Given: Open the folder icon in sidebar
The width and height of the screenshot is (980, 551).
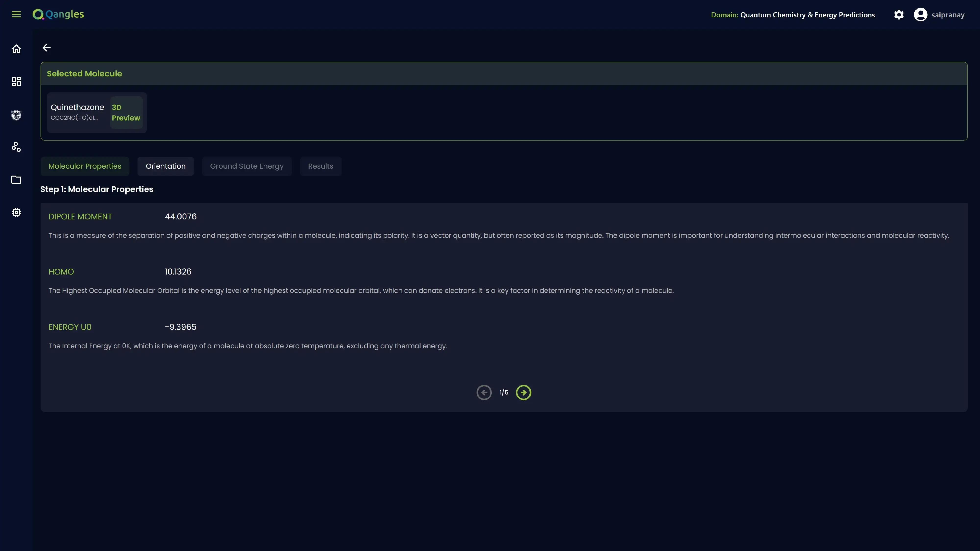Looking at the screenshot, I should [16, 180].
